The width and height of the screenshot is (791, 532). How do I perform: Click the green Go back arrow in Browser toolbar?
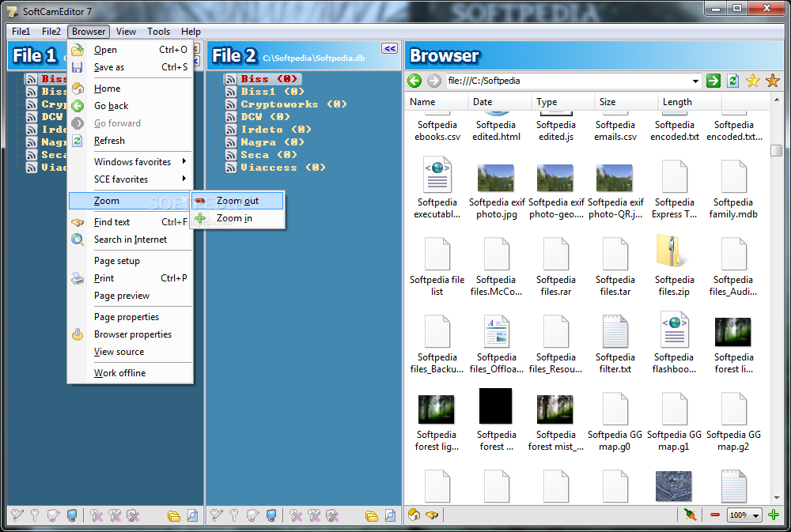[x=414, y=81]
